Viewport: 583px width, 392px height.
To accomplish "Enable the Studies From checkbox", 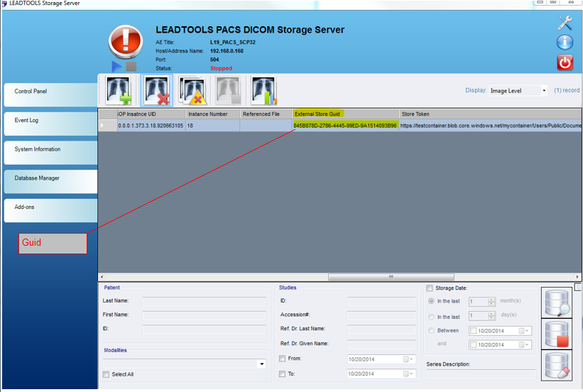I will pos(282,359).
